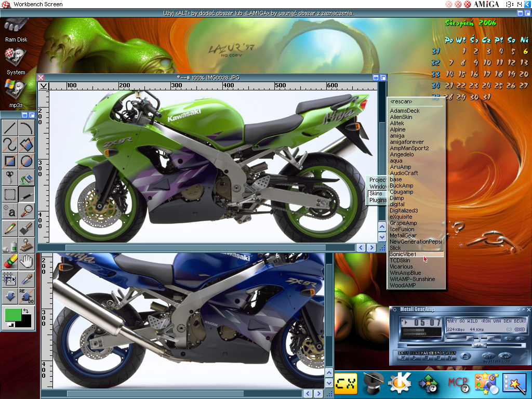Viewport: 532px width, 399px height.
Task: Toggle shuffle mode in the player
Action: pyautogui.click(x=488, y=356)
